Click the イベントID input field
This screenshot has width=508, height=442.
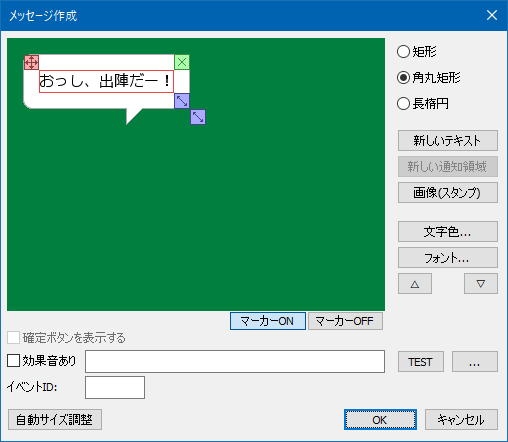coord(115,387)
